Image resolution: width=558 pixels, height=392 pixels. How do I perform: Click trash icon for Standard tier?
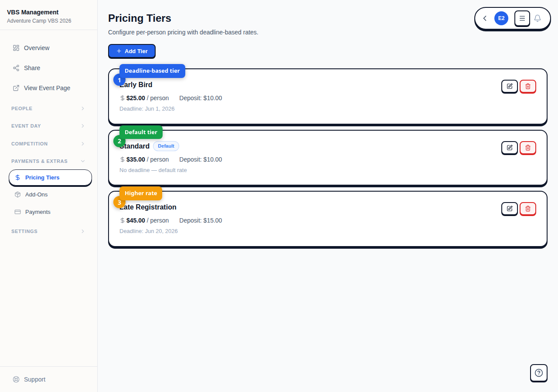528,148
